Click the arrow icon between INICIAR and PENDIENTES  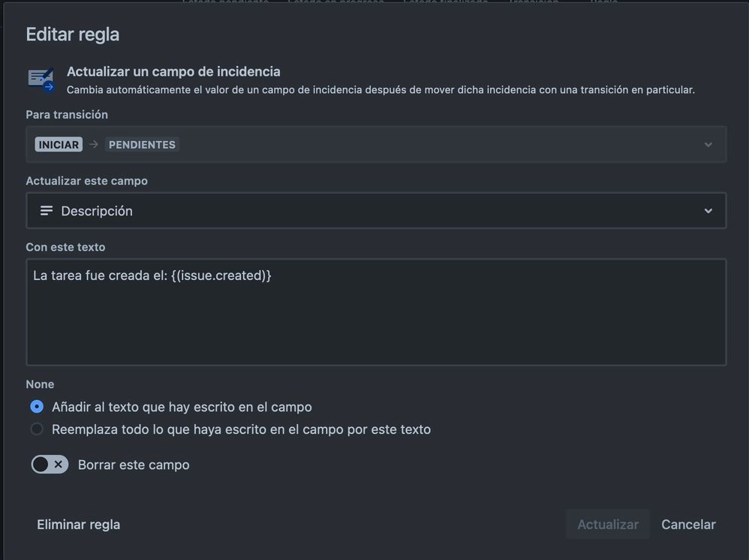[x=92, y=144]
